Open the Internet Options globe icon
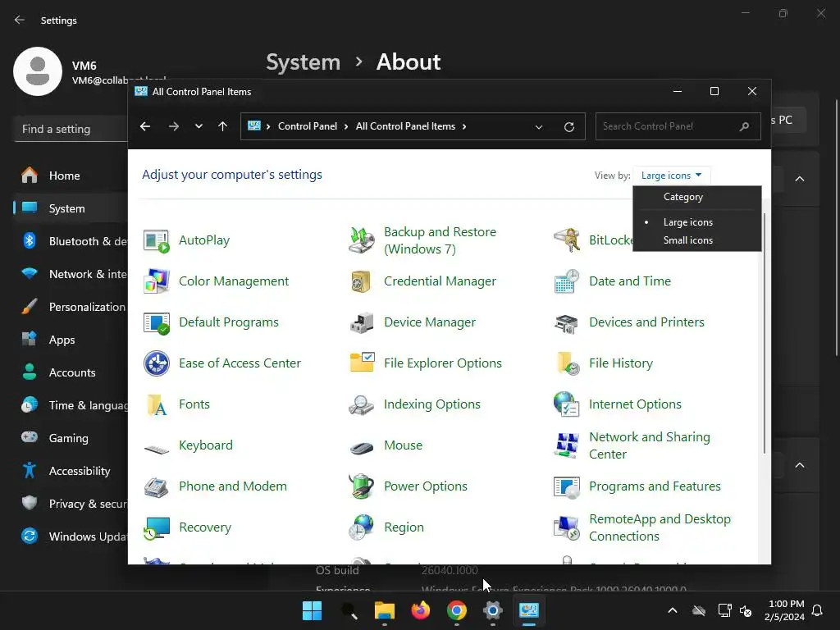 coord(567,404)
